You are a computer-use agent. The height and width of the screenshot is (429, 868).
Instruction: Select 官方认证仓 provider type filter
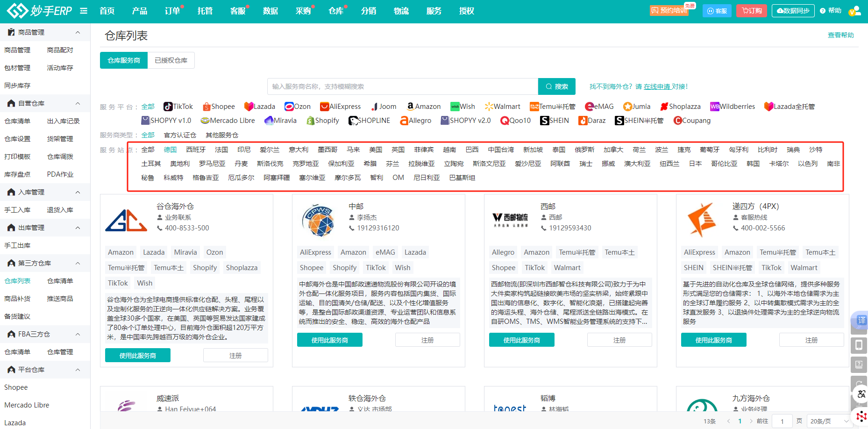click(180, 135)
